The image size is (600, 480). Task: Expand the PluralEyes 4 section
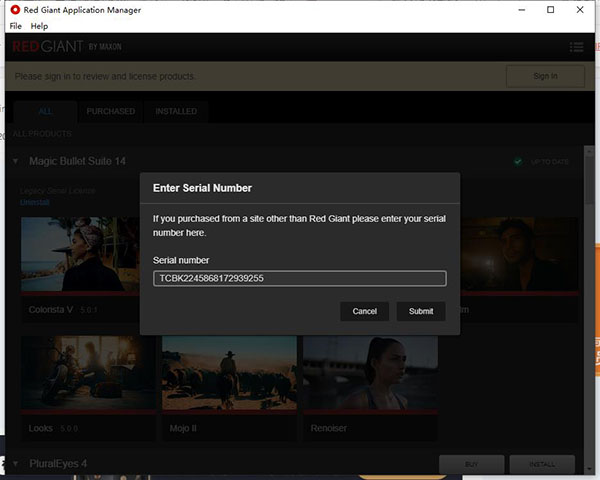click(15, 464)
